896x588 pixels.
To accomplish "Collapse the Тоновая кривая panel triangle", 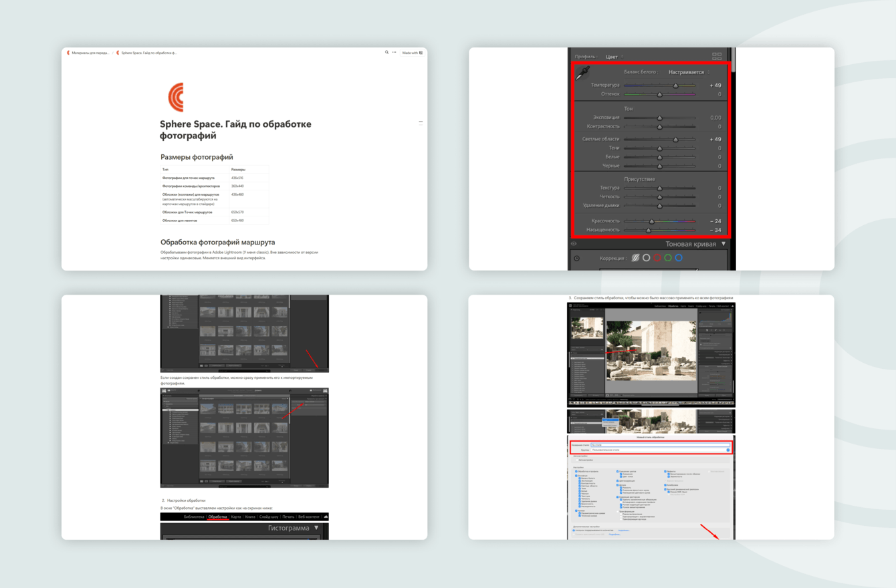I will click(x=723, y=244).
